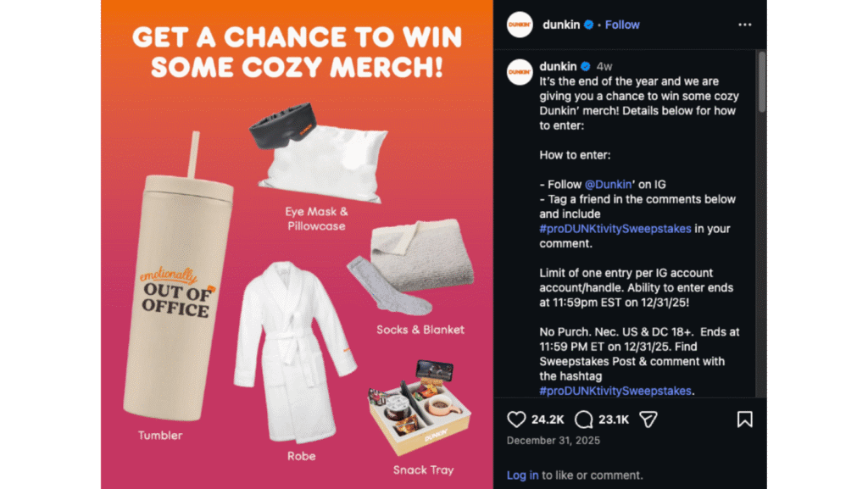Click the Dunkin avatar beside the caption
Screen dimensions: 868x489
520,72
